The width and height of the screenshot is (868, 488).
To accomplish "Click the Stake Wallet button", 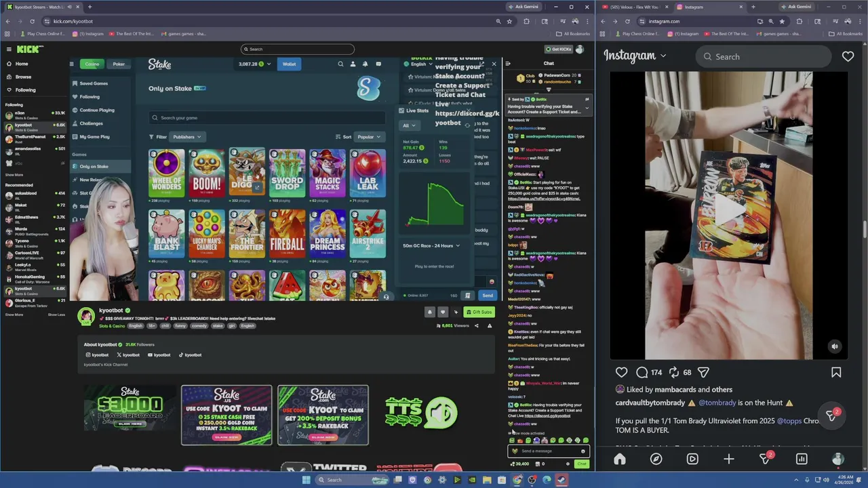I will click(x=289, y=64).
